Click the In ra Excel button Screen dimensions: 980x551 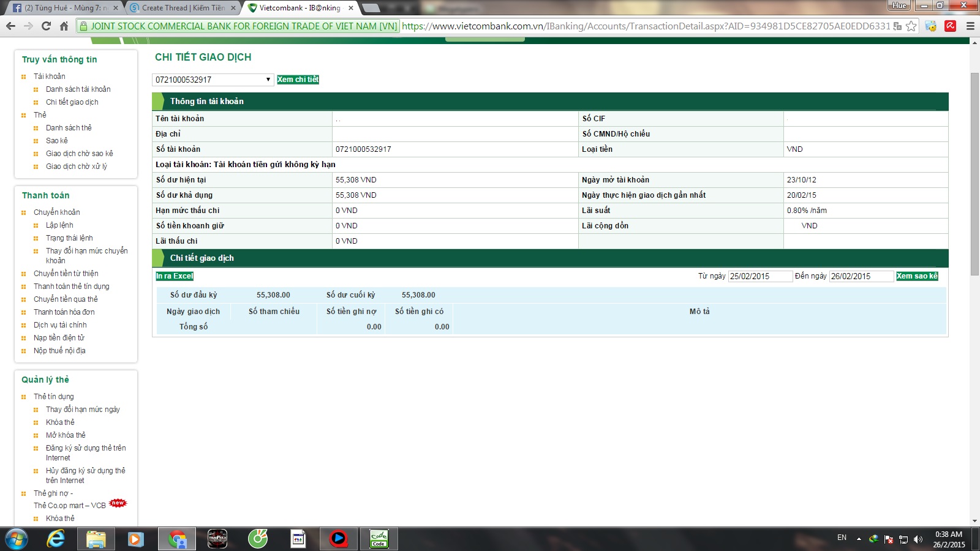coord(175,276)
